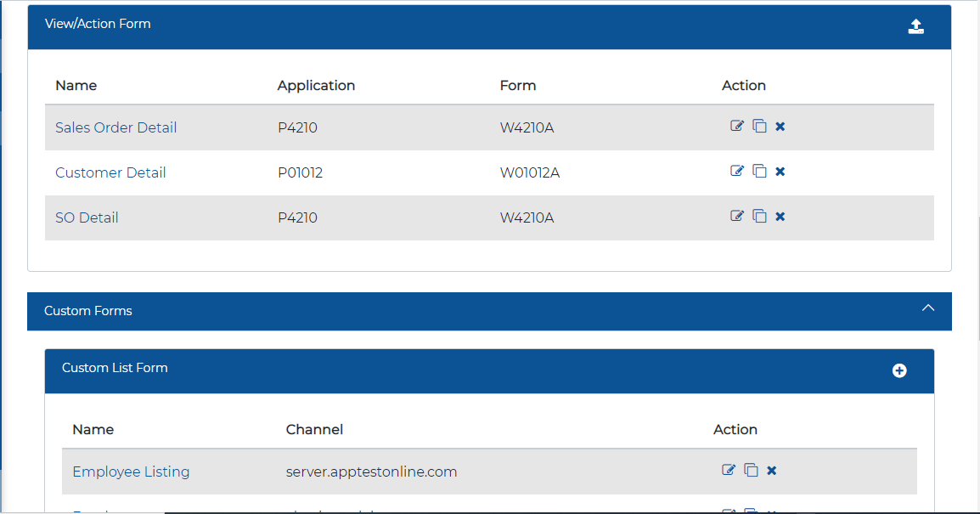Delete the Employee Listing row
Image resolution: width=980 pixels, height=514 pixels.
(x=772, y=471)
